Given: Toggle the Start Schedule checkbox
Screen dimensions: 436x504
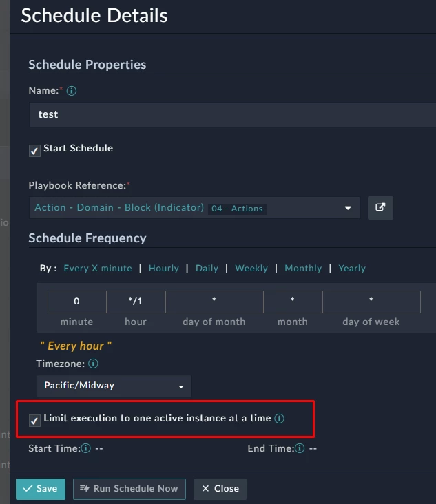Looking at the screenshot, I should pyautogui.click(x=34, y=150).
